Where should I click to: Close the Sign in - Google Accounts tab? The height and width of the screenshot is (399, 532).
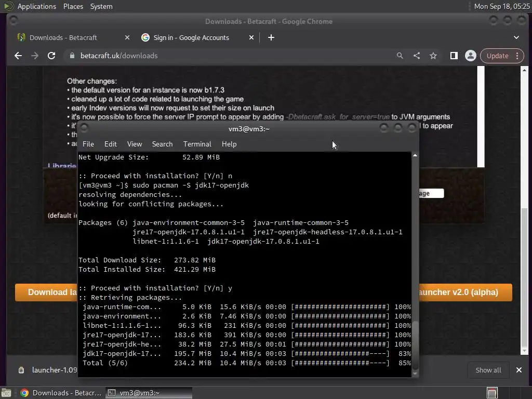coord(251,37)
